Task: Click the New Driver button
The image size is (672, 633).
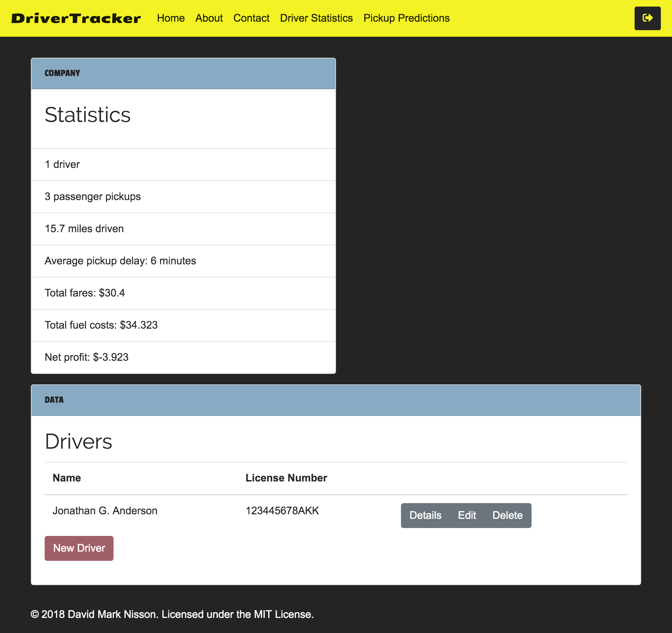Action: coord(79,548)
